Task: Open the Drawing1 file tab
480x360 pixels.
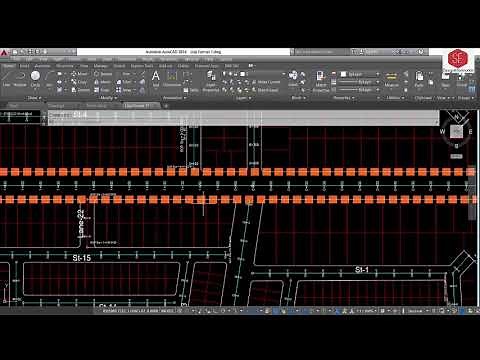Action: pyautogui.click(x=57, y=106)
